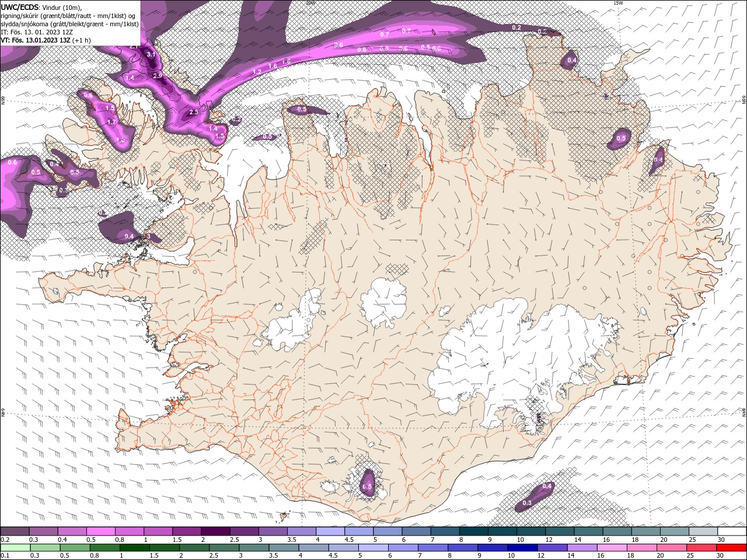The height and width of the screenshot is (560, 747).
Task: Select the pink 0.5 swatch in upper legend
Action: pyautogui.click(x=100, y=531)
